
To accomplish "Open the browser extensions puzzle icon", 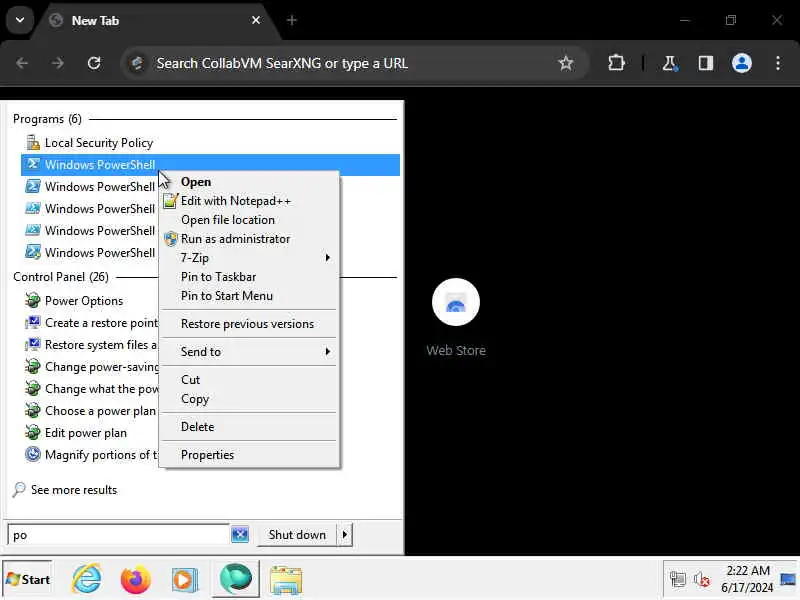I will point(616,63).
